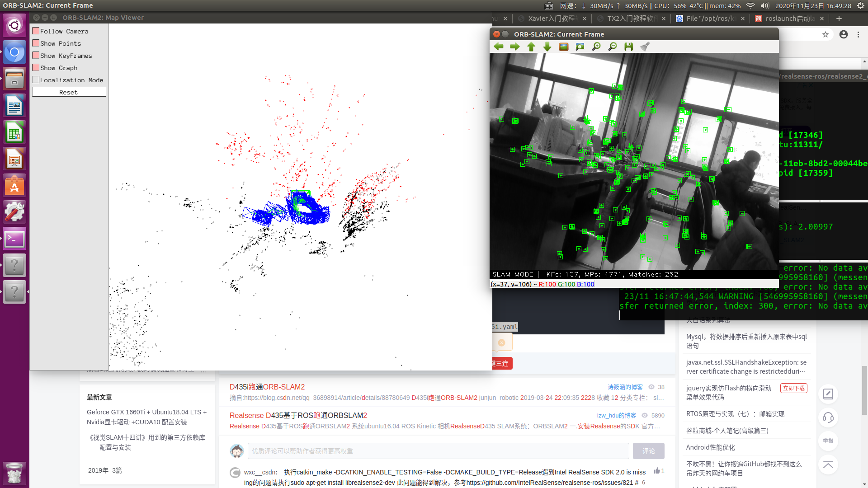Open the Trash in launcher
Viewport: 868px width, 488px height.
pos(14,473)
